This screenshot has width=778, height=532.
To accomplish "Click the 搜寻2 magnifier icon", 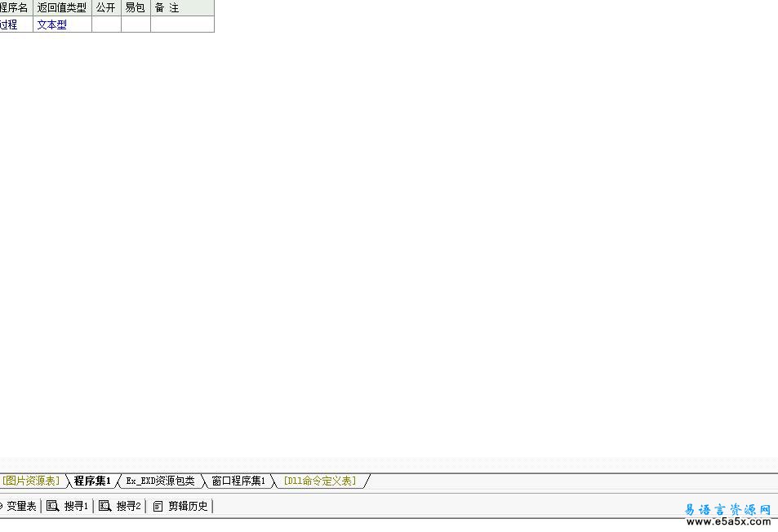I will coord(104,506).
